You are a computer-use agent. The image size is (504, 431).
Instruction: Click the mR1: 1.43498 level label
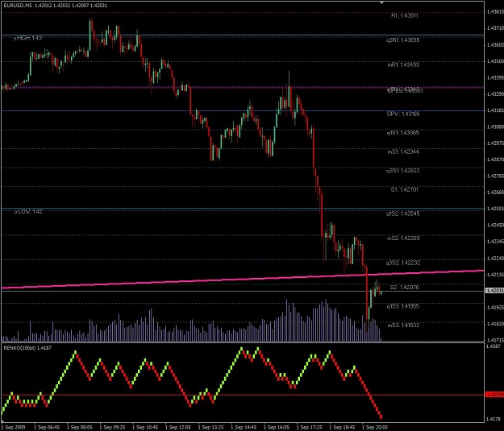click(x=403, y=65)
